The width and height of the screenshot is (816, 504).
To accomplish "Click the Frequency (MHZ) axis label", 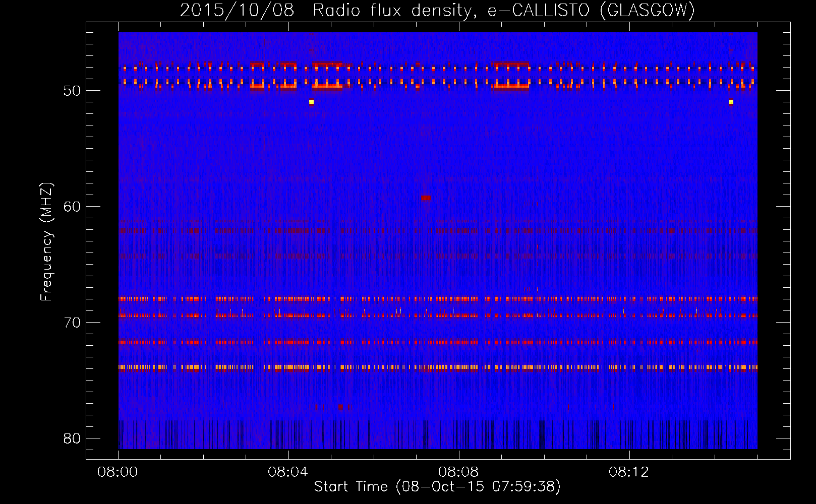I will pyautogui.click(x=46, y=242).
